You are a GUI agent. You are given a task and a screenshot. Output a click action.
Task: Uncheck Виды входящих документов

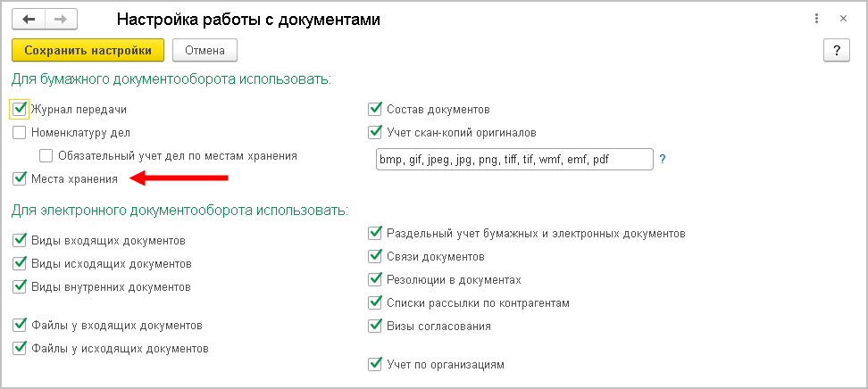pos(20,241)
